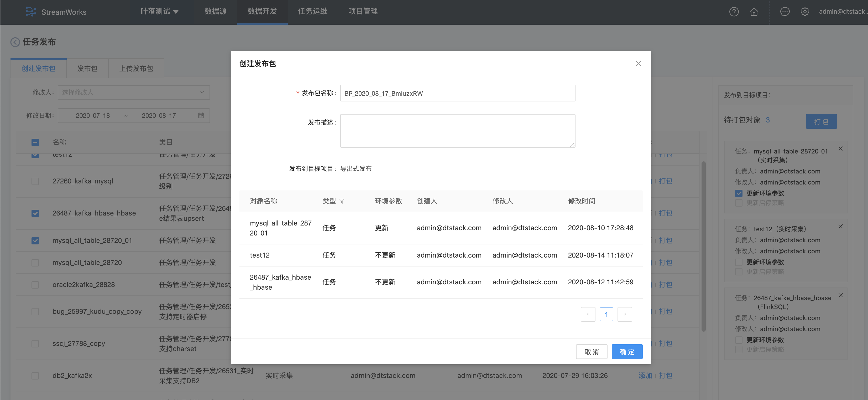868x400 pixels.
Task: Open the 数据源 menu
Action: tap(215, 12)
